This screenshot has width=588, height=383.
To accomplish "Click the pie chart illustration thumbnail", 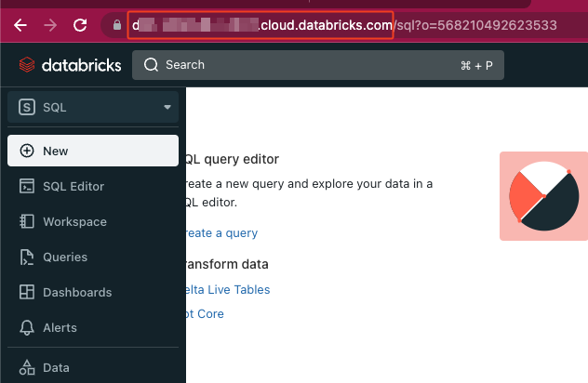I will [x=543, y=196].
